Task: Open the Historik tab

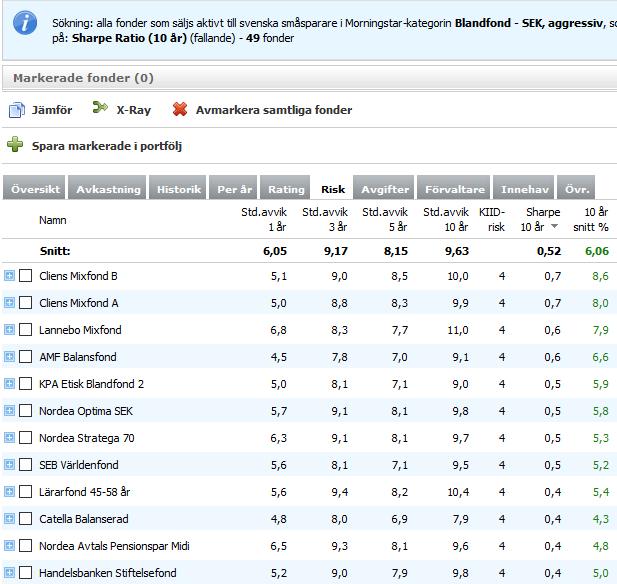Action: [x=177, y=188]
